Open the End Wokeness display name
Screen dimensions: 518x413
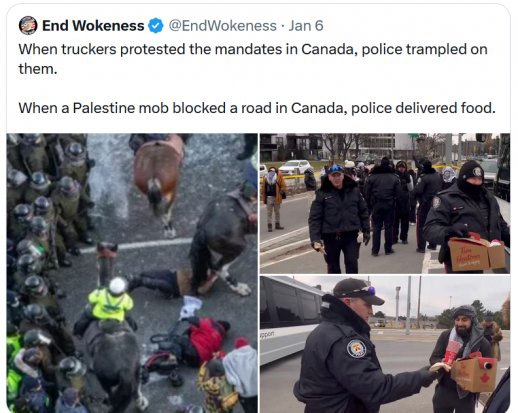93,26
